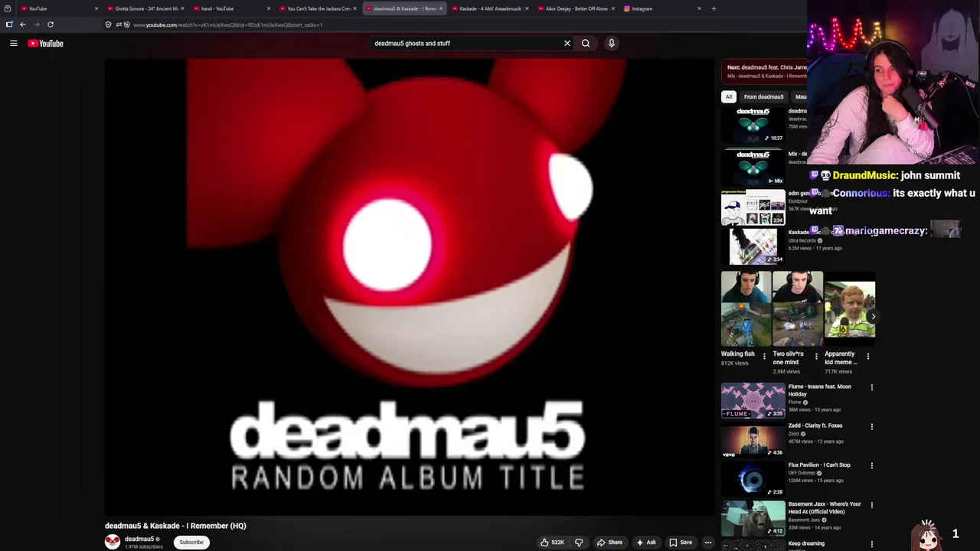Image resolution: width=980 pixels, height=551 pixels.
Task: Open more actions ellipsis beside Save
Action: click(708, 543)
